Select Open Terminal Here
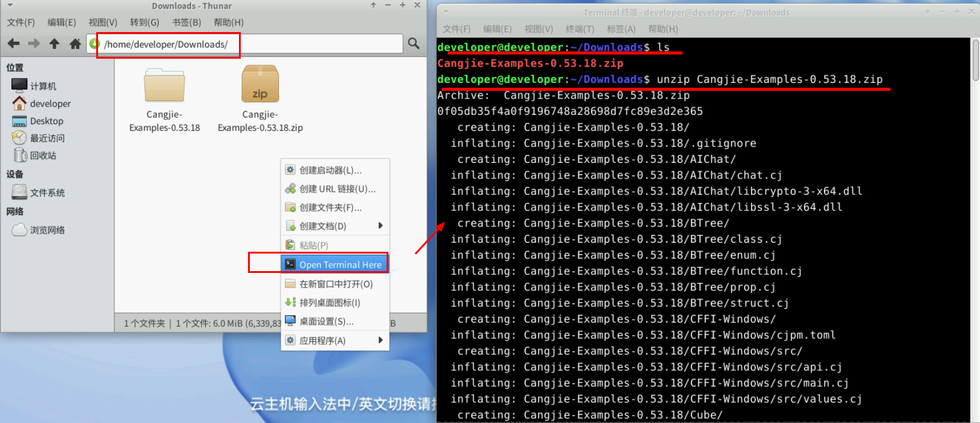Viewport: 980px width, 423px height. 335,264
